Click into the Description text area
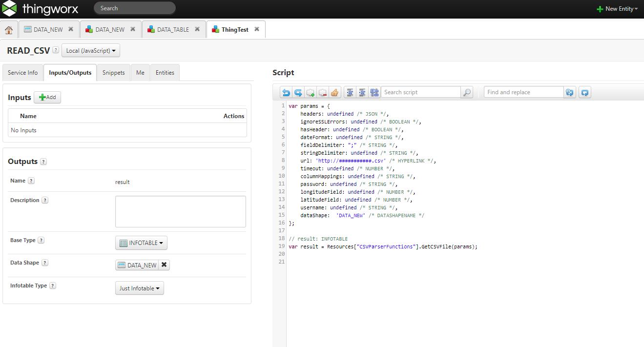This screenshot has height=347, width=644. tap(181, 212)
